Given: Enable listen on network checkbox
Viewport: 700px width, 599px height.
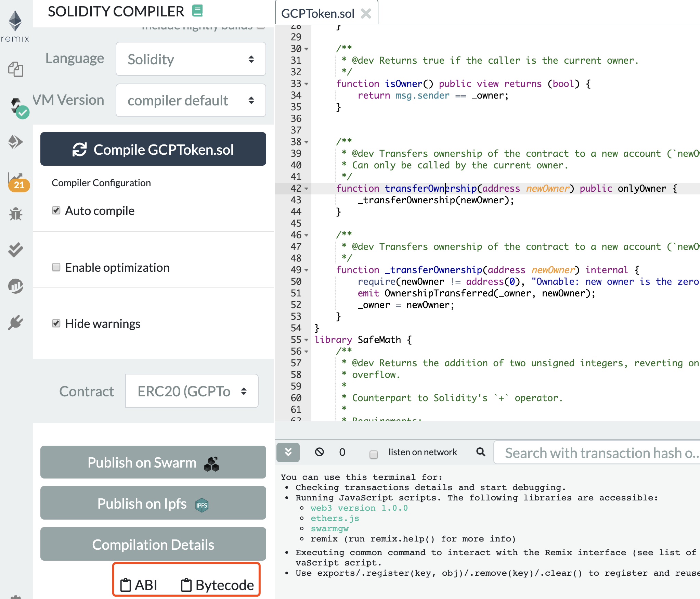Looking at the screenshot, I should [374, 454].
